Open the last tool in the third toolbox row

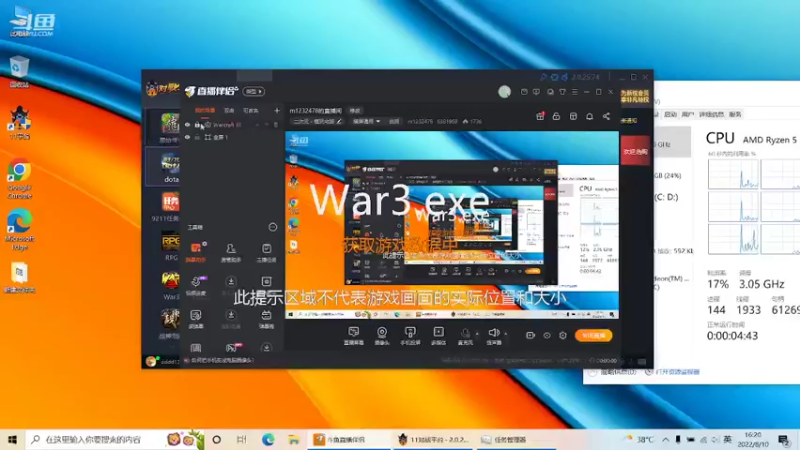[266, 319]
